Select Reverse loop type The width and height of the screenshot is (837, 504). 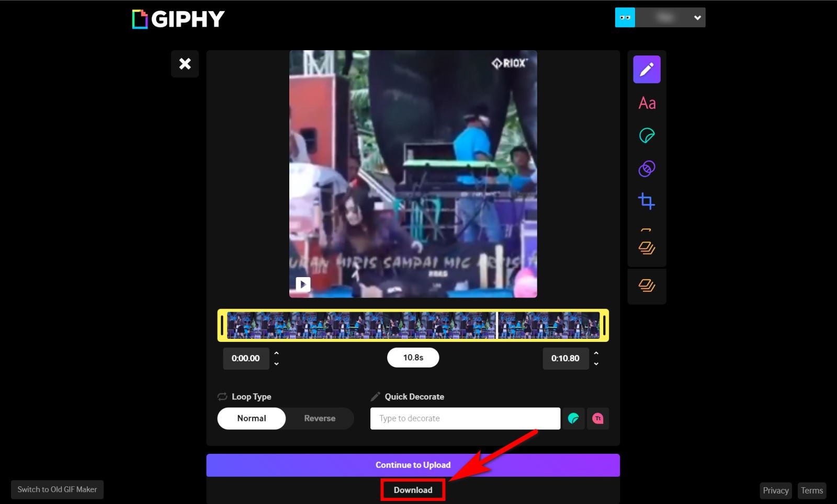coord(320,418)
